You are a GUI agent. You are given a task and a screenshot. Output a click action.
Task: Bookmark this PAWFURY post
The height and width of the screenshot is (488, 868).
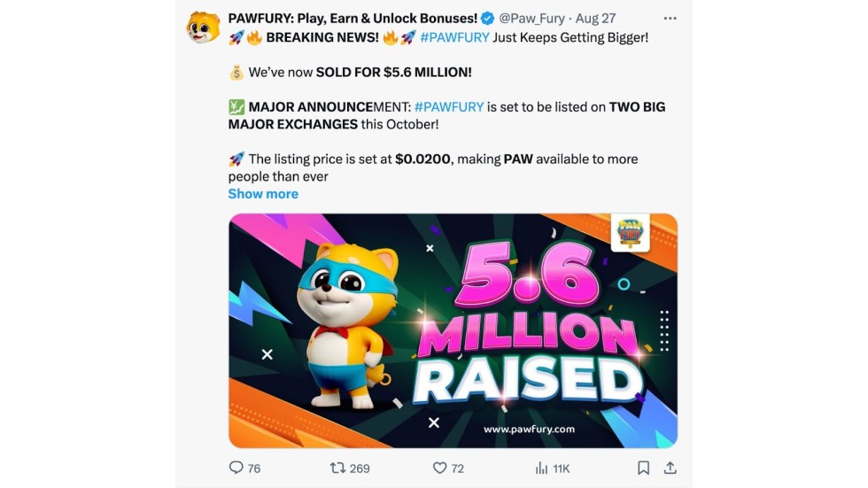[x=644, y=468]
